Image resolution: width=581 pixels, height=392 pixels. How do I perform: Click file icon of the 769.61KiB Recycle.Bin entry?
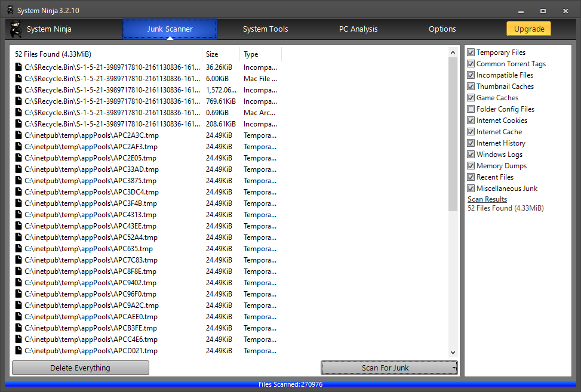click(x=18, y=101)
